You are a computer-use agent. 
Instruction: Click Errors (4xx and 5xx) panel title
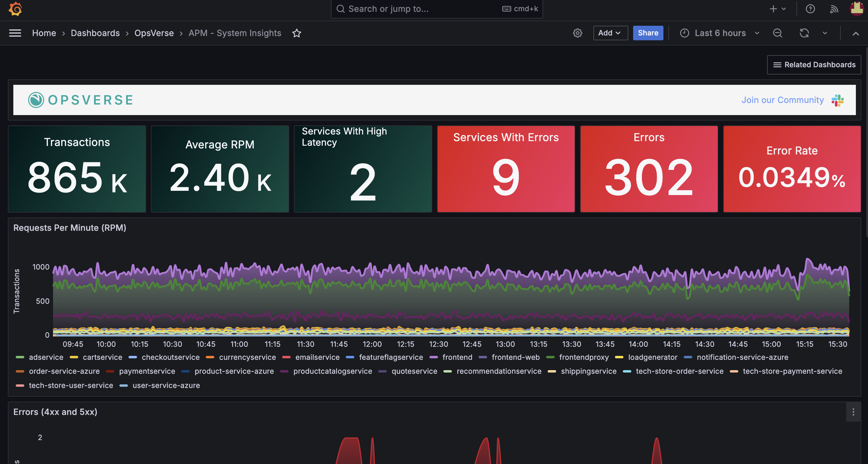55,412
